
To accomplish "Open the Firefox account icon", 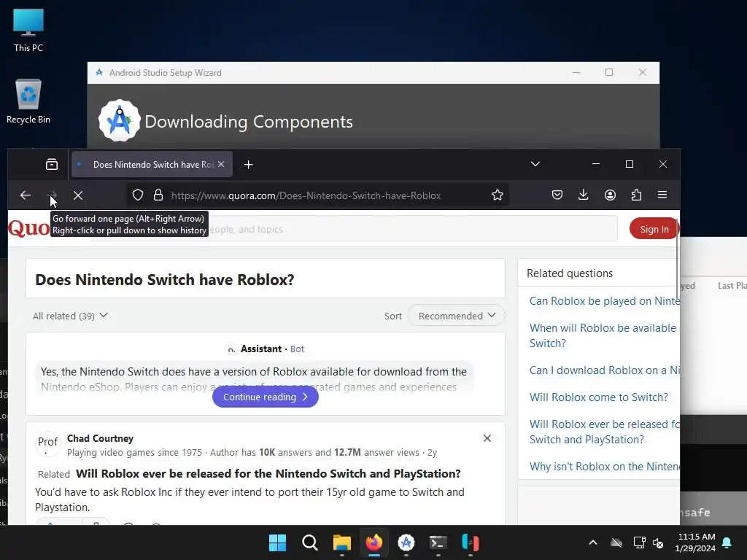I will point(610,195).
